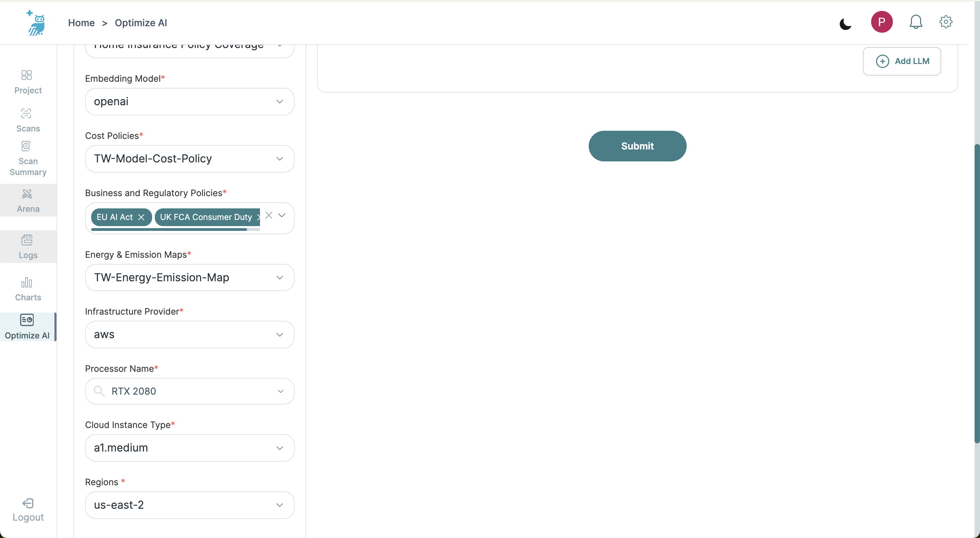Expand Processor Name dropdown chevron

(280, 391)
